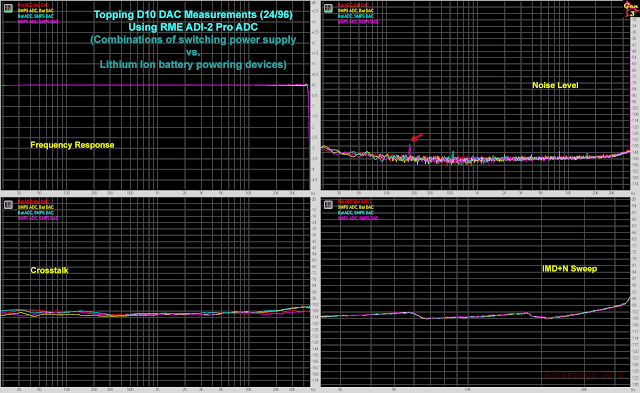Select red 'Bat ADC, Bat DAC' legend in Noise Level panel
640x393 pixels.
pos(353,5)
